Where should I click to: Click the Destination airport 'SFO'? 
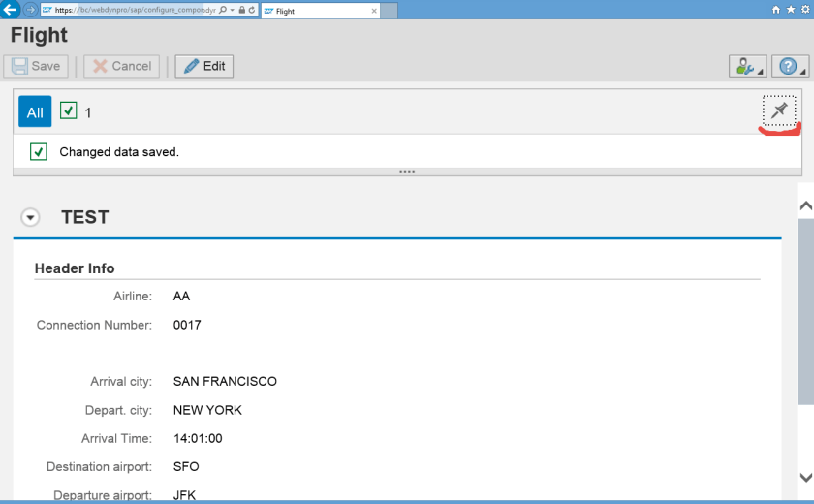[x=186, y=466]
